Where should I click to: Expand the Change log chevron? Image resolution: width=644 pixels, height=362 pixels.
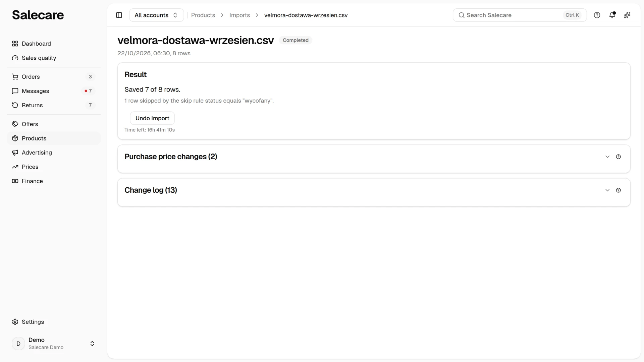click(x=607, y=190)
